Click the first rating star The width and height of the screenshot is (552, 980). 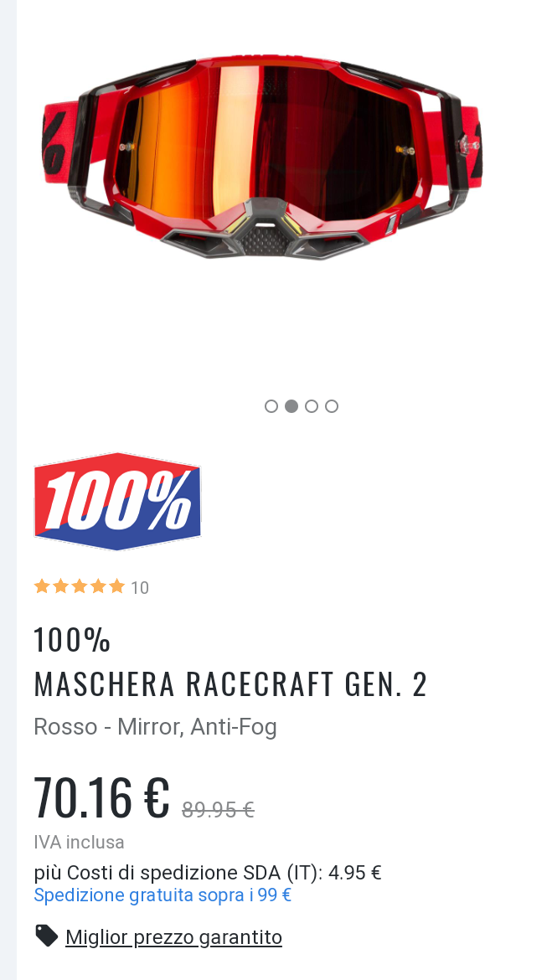[x=42, y=586]
